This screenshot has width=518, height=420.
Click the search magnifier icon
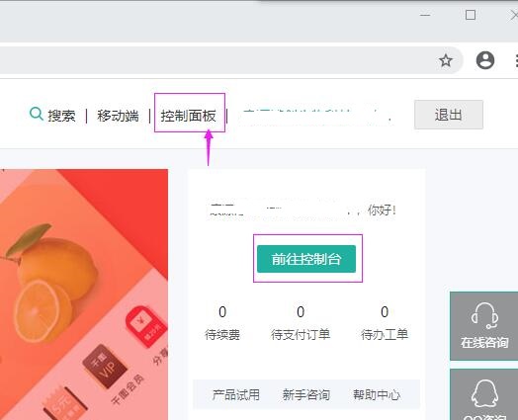tap(37, 114)
